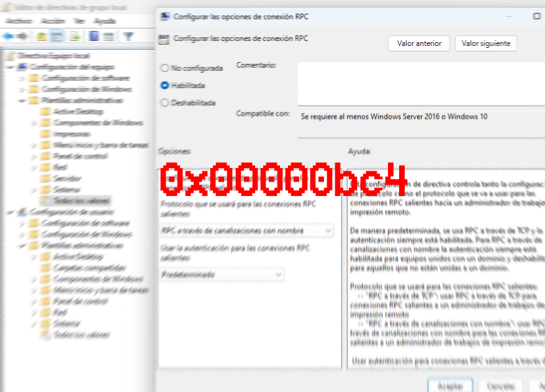Toggle the Show/Hide console tree icon

(56, 35)
